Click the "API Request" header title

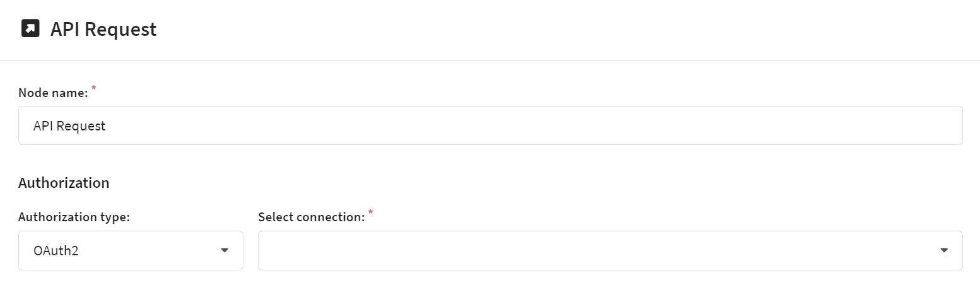(x=103, y=30)
